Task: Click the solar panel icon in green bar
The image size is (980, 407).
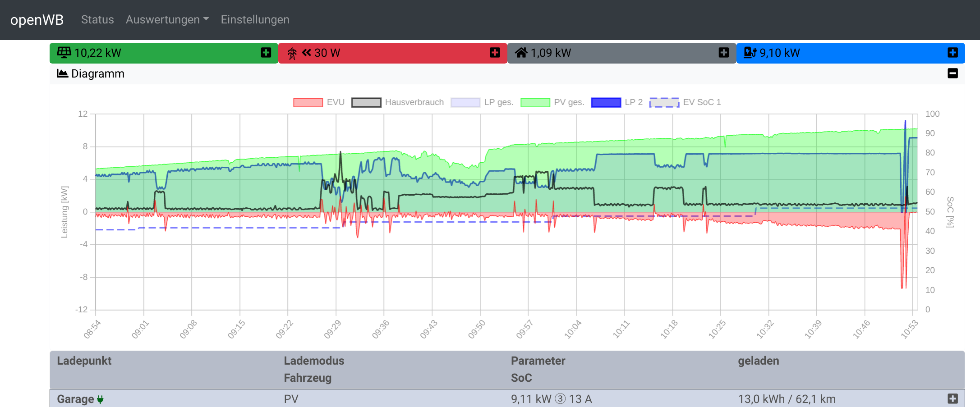Action: [x=64, y=53]
